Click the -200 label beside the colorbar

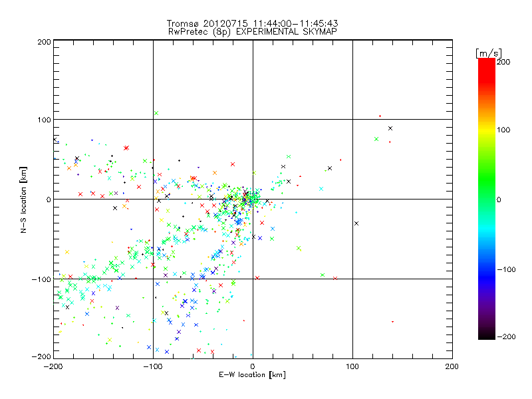tap(506, 337)
